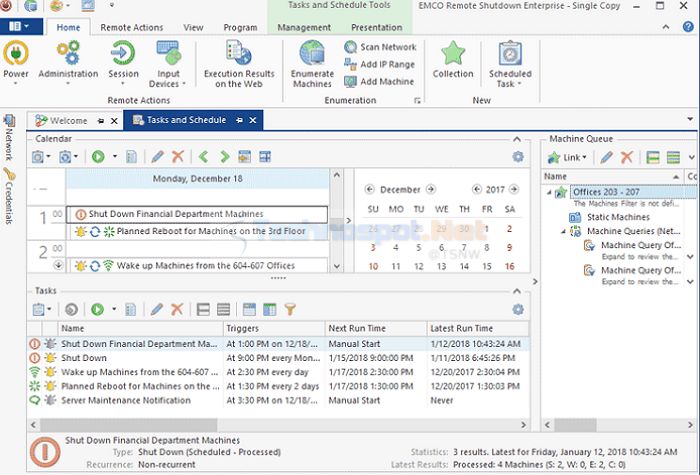Create a new Collection

click(x=453, y=59)
